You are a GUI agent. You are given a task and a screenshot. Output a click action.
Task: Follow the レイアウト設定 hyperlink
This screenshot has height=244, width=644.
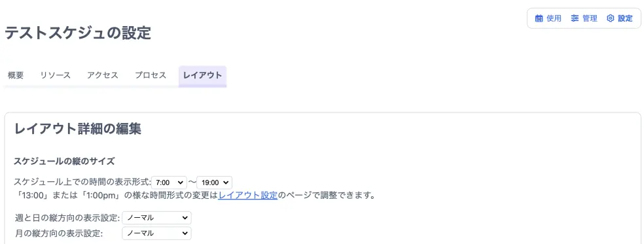coord(248,195)
